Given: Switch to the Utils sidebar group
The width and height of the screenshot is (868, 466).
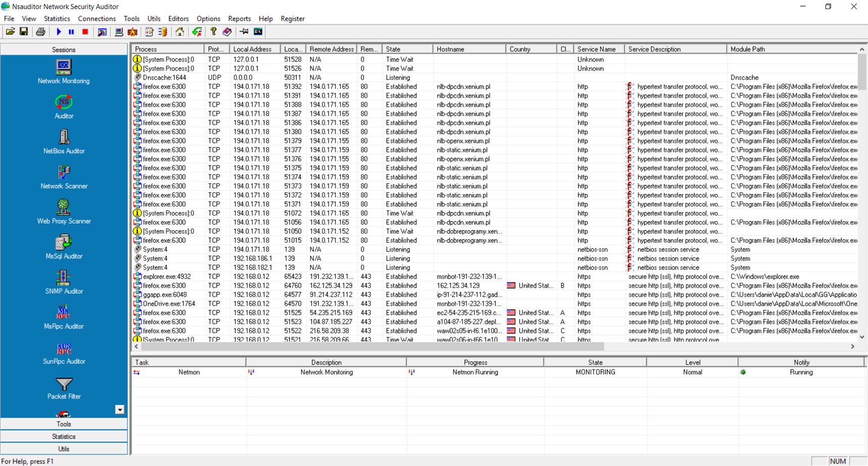Looking at the screenshot, I should click(64, 449).
